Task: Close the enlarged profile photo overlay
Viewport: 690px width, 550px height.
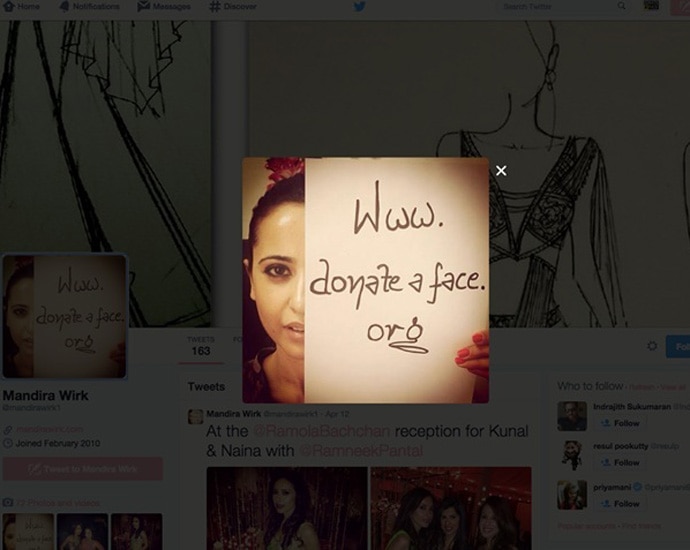Action: pyautogui.click(x=501, y=171)
